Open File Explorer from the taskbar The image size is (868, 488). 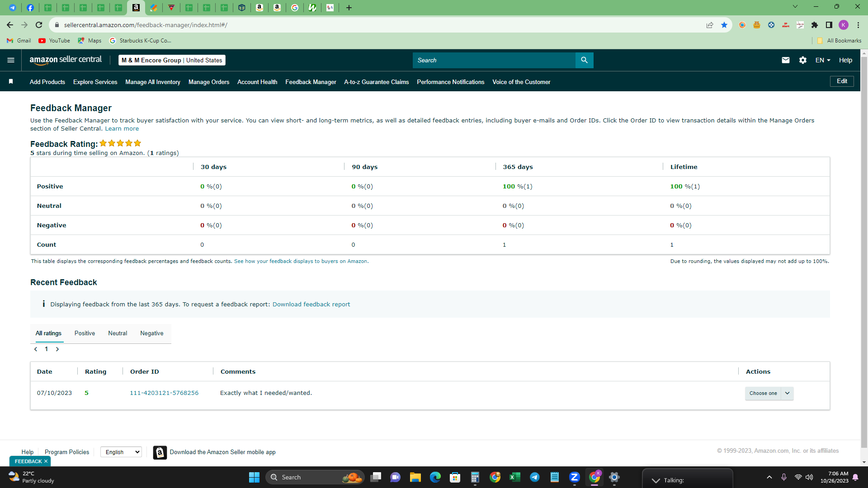415,477
